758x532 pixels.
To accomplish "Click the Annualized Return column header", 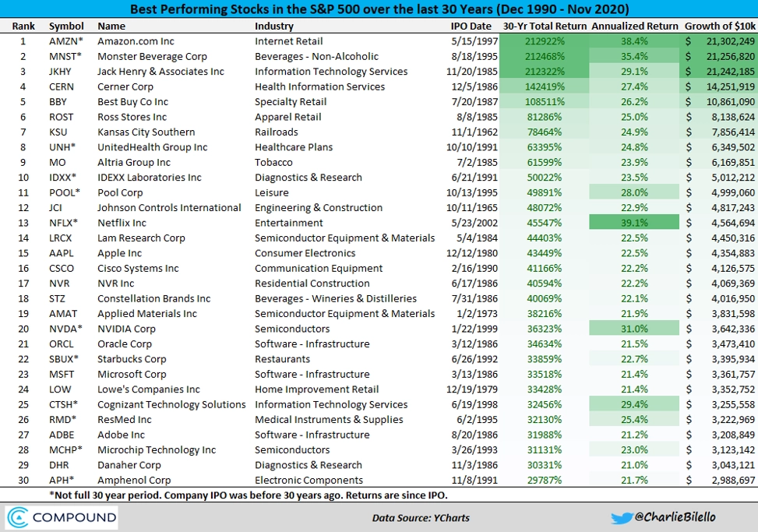I will point(635,26).
